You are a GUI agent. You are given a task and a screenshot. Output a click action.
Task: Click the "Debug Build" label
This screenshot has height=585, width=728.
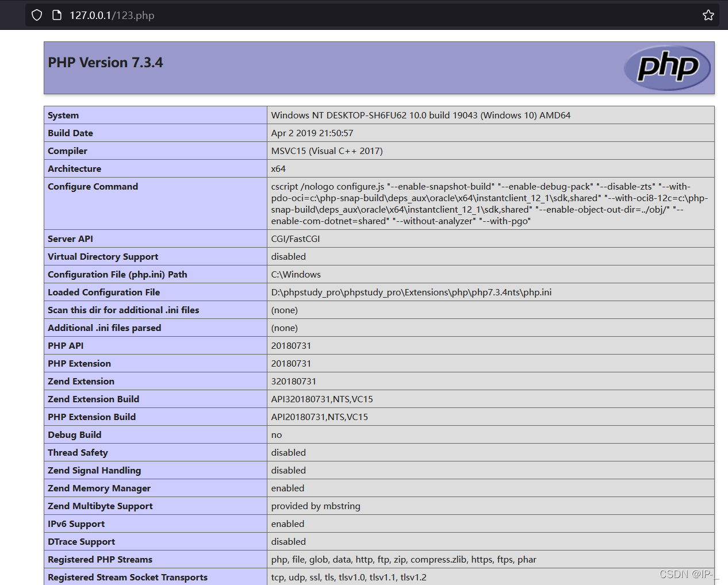(x=74, y=435)
